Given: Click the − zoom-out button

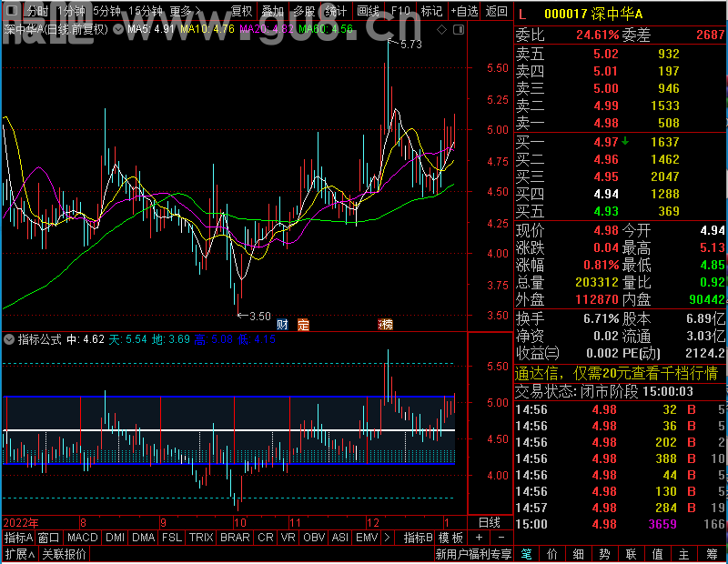Looking at the screenshot, I should 501,538.
